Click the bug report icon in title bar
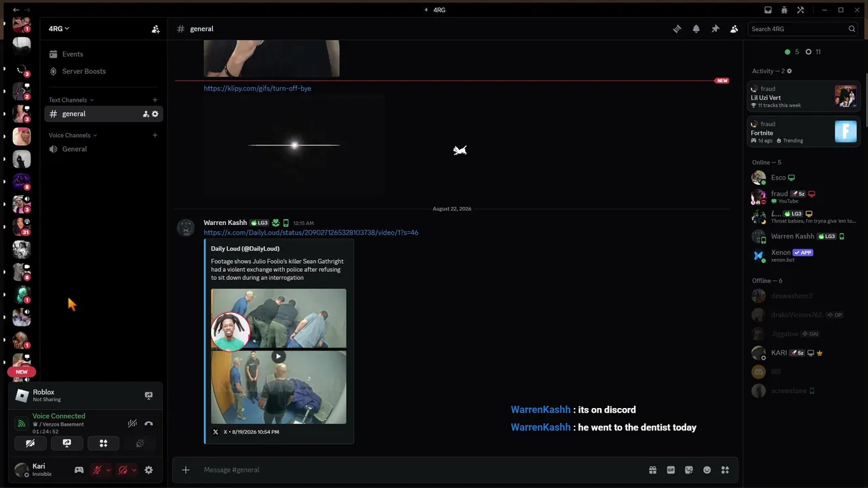 click(784, 9)
